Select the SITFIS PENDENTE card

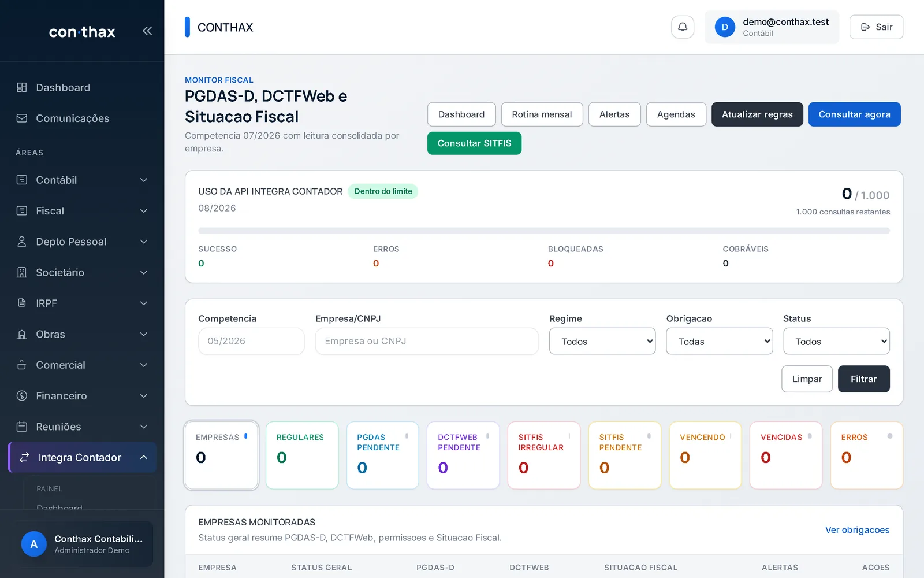(624, 455)
